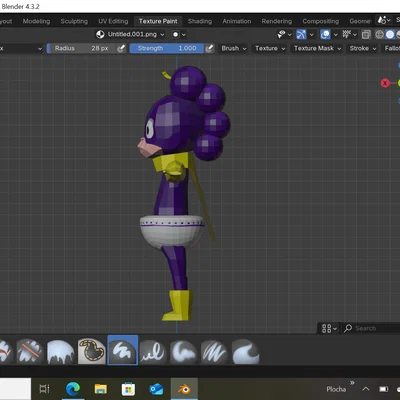Viewport: 400px width, 400px height.
Task: Toggle viewport overlays button
Action: pos(325,34)
